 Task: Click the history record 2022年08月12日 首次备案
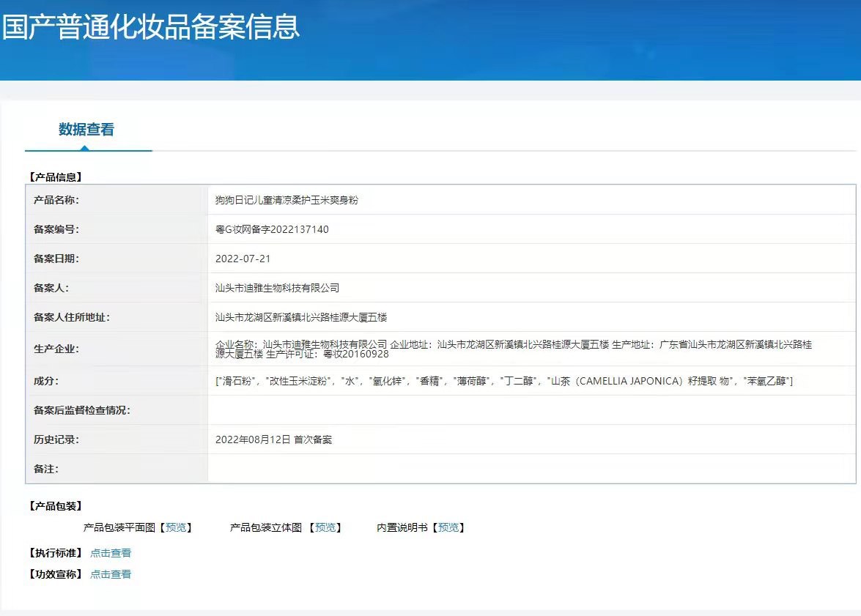tap(273, 439)
